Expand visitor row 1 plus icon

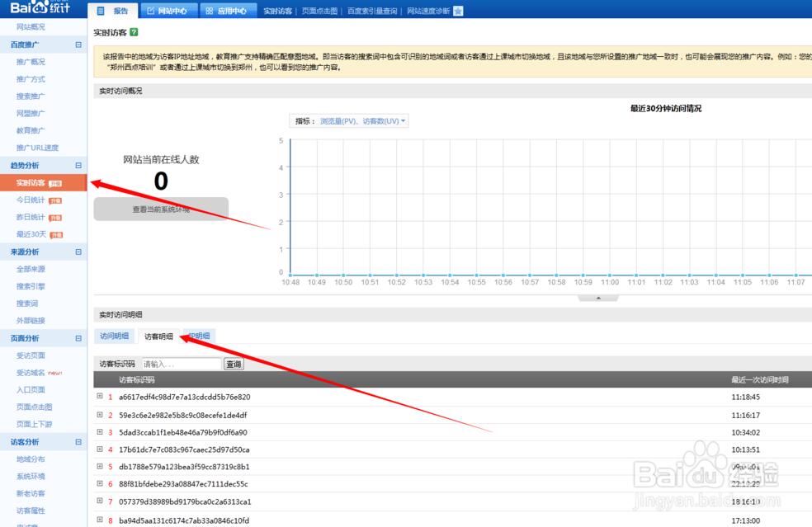click(x=100, y=397)
